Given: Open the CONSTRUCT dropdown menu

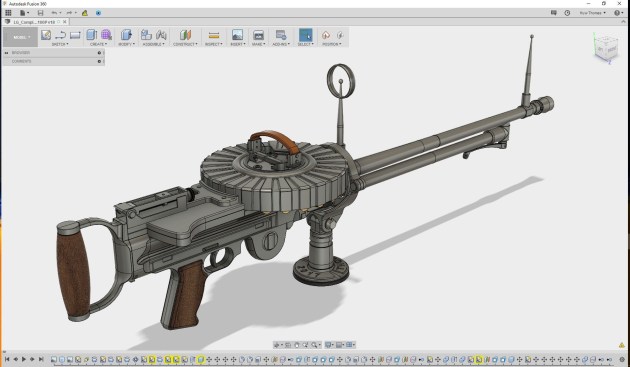Looking at the screenshot, I should (185, 44).
